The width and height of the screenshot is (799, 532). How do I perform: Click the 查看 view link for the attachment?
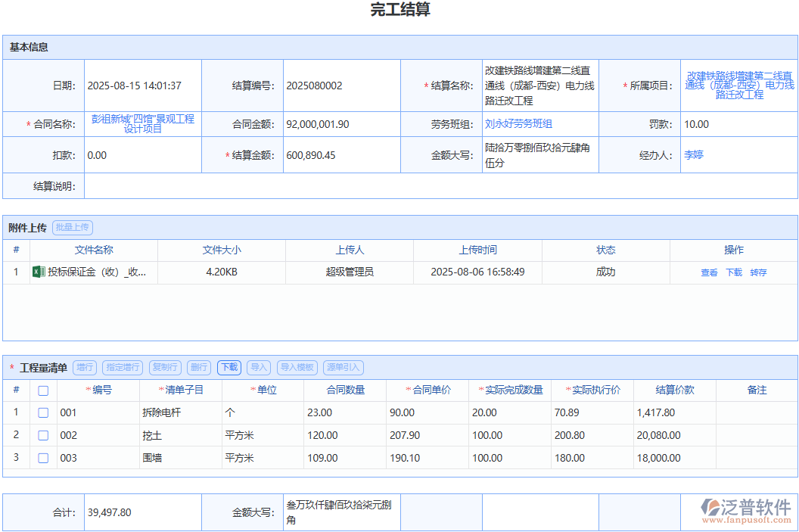709,272
